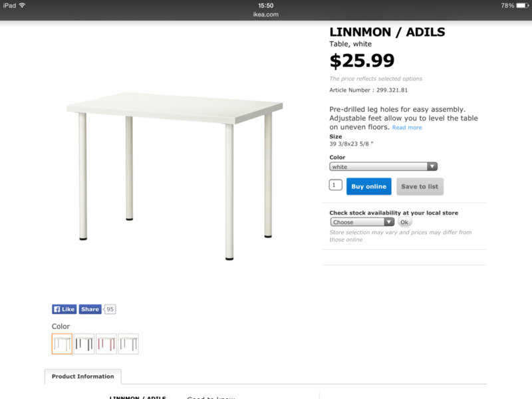Image resolution: width=532 pixels, height=399 pixels.
Task: Open the Product Information tab
Action: click(83, 376)
